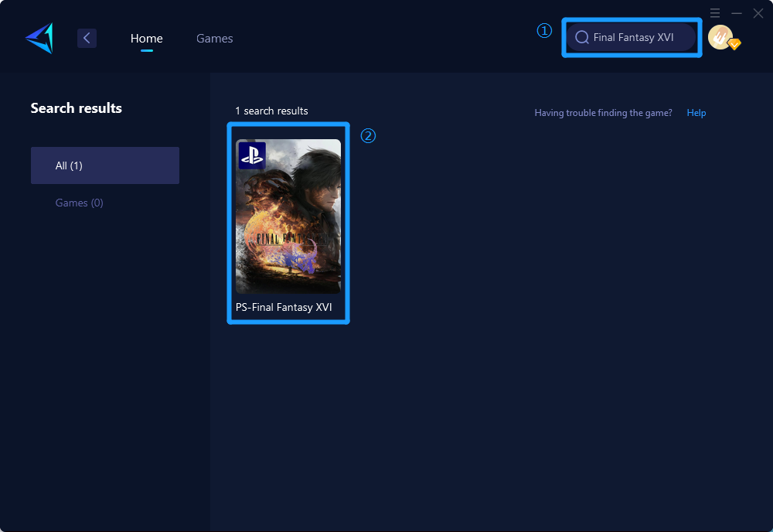773x532 pixels.
Task: Minimize the application window
Action: click(x=737, y=13)
